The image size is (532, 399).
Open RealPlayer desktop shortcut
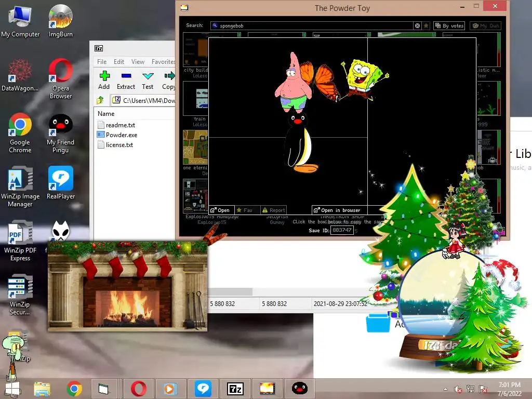tap(60, 182)
